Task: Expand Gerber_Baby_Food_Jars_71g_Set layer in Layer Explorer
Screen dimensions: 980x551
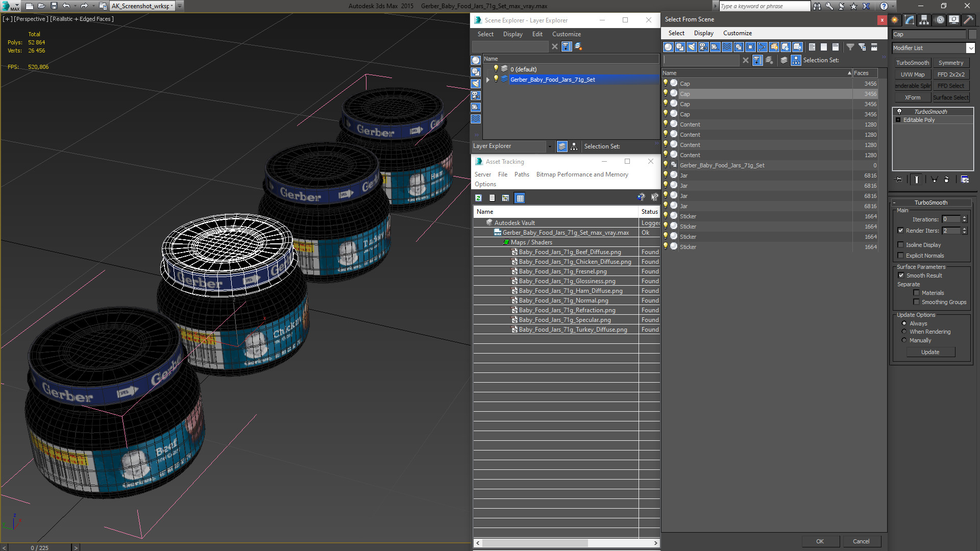Action: coord(488,80)
